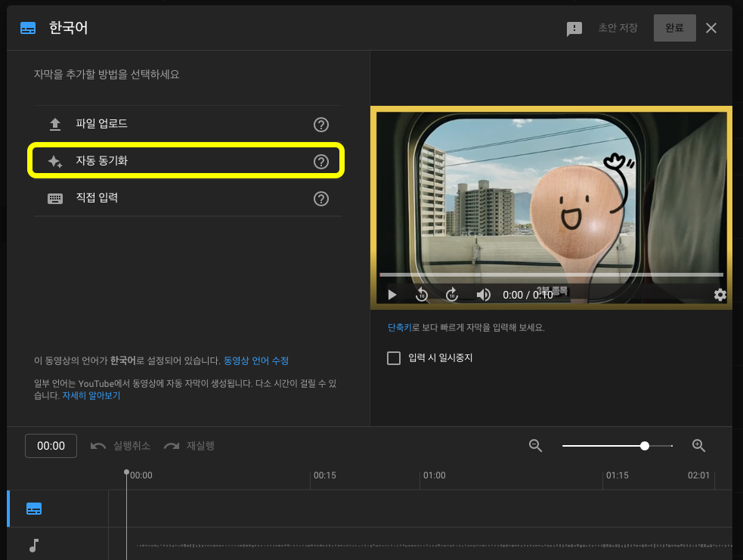Click the 00:00 timecode field
The width and height of the screenshot is (743, 560).
pyautogui.click(x=51, y=446)
